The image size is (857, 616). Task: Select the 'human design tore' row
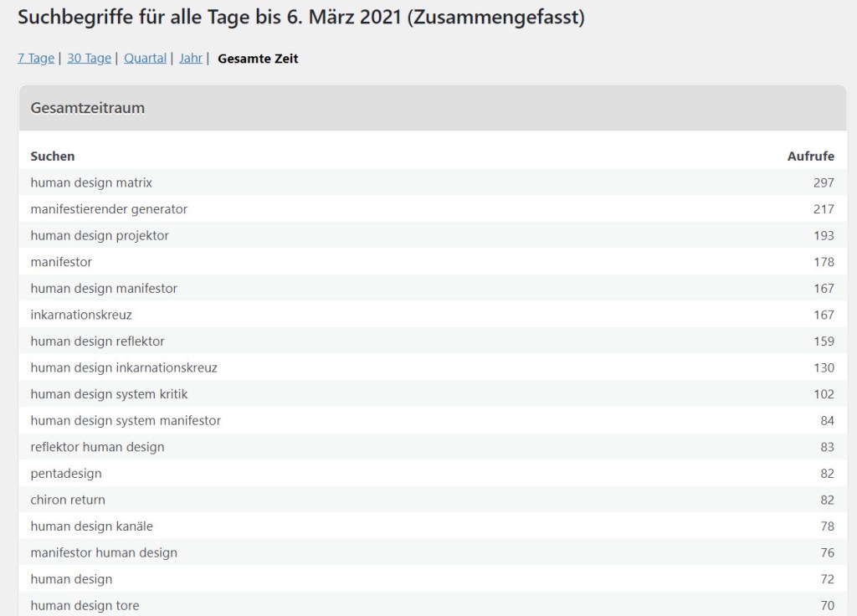point(85,606)
